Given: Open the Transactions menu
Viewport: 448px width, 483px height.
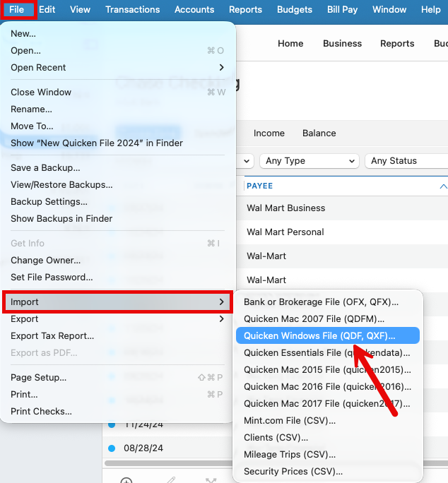Looking at the screenshot, I should [x=133, y=10].
